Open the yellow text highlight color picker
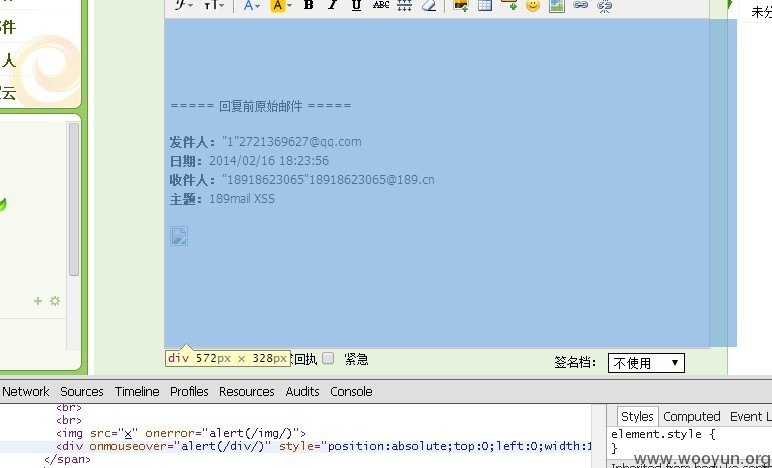 tap(281, 5)
